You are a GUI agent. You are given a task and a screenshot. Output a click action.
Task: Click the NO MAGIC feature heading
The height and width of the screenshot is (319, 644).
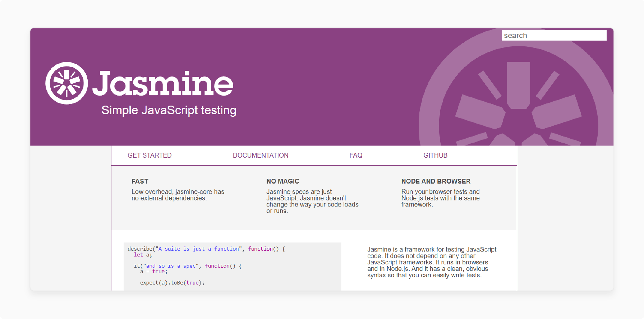(x=283, y=181)
